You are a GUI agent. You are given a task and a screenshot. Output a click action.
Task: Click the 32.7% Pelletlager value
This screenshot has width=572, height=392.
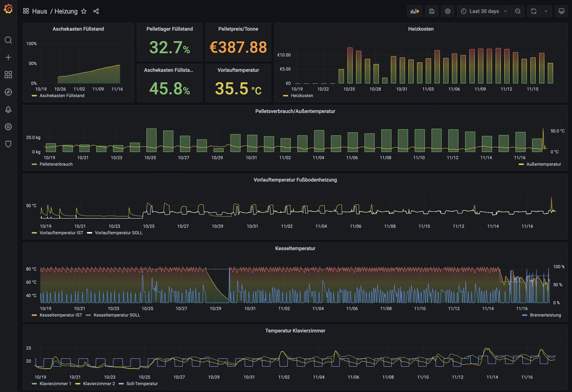coord(170,47)
